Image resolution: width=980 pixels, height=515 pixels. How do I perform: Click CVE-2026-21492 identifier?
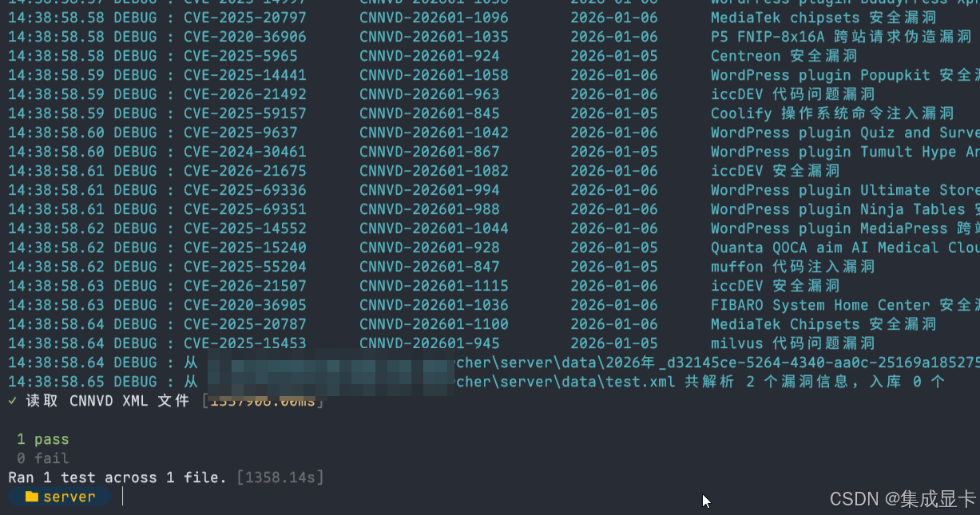[244, 94]
